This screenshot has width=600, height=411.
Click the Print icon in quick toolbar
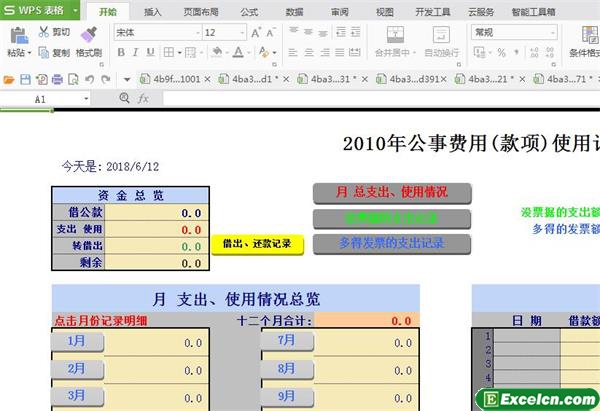(x=58, y=78)
